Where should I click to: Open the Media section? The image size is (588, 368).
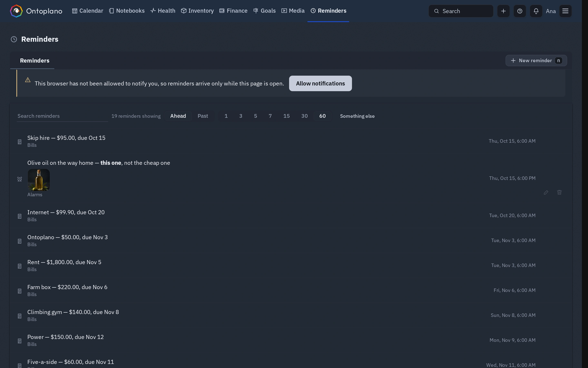(293, 11)
